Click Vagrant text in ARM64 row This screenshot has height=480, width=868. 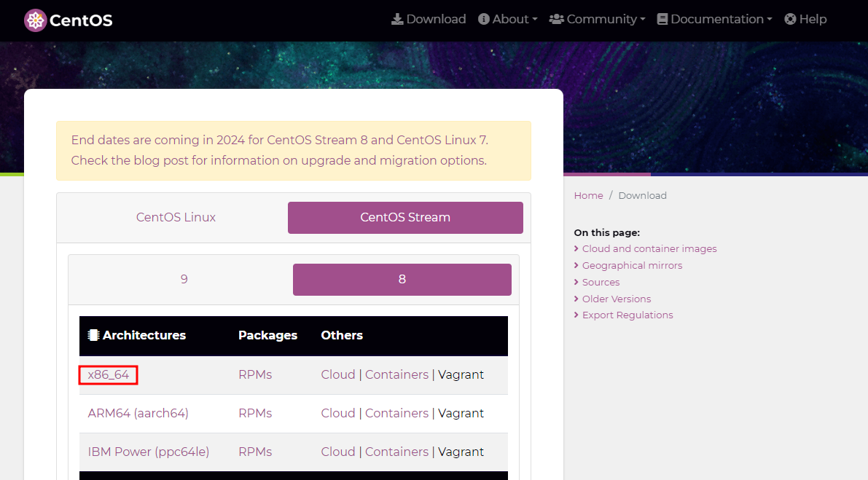pyautogui.click(x=461, y=414)
